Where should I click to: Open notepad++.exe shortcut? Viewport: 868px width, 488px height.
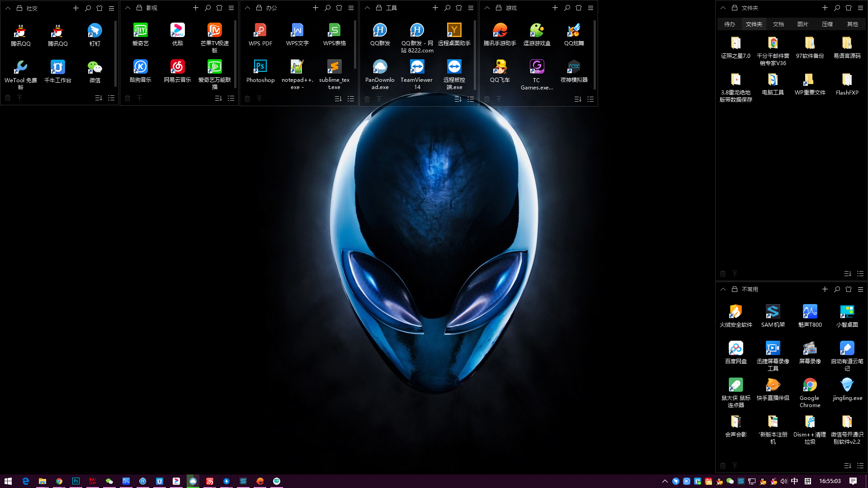[297, 75]
